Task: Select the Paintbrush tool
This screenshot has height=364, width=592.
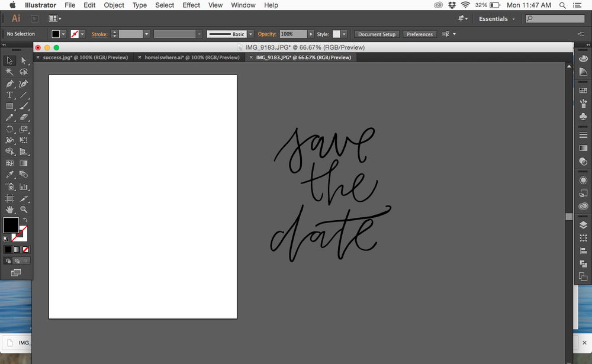Action: pyautogui.click(x=24, y=107)
